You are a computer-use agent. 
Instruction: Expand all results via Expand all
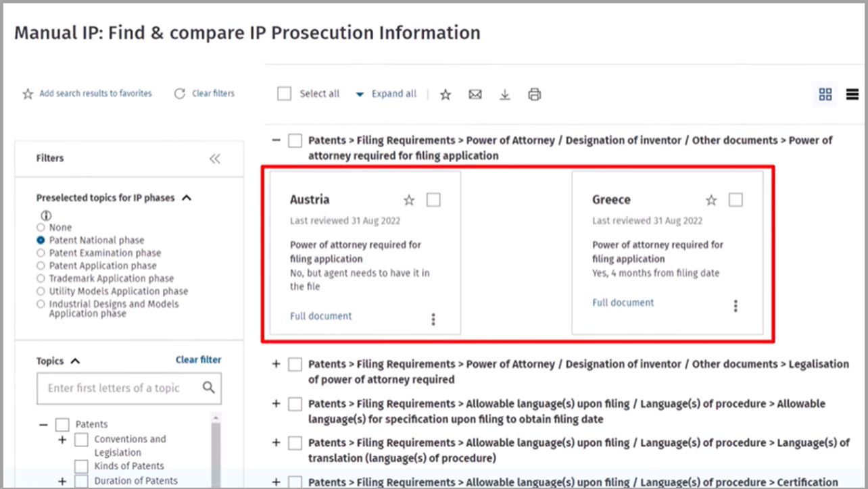click(x=387, y=94)
